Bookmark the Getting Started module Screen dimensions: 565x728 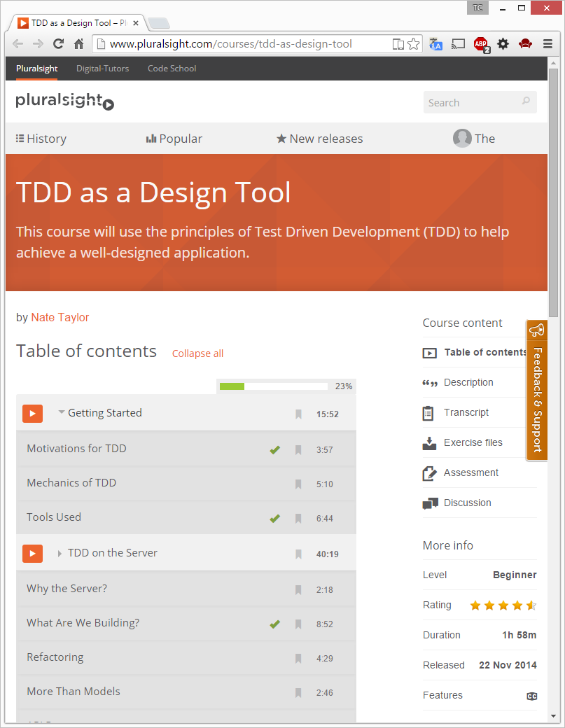(x=298, y=414)
